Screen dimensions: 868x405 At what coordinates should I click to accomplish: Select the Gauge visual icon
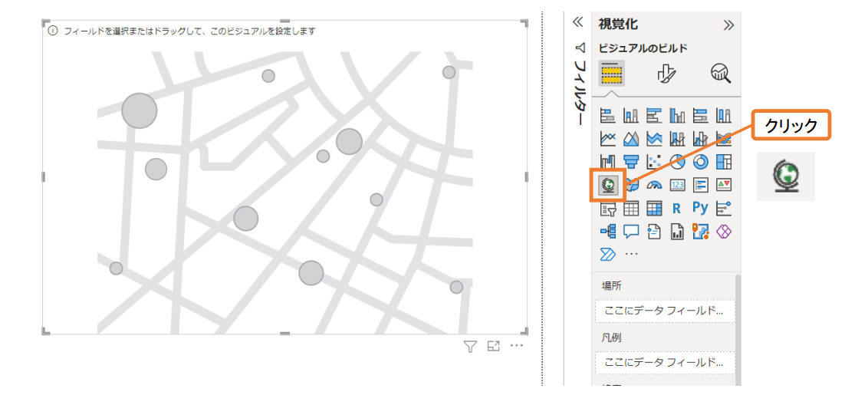click(x=654, y=185)
